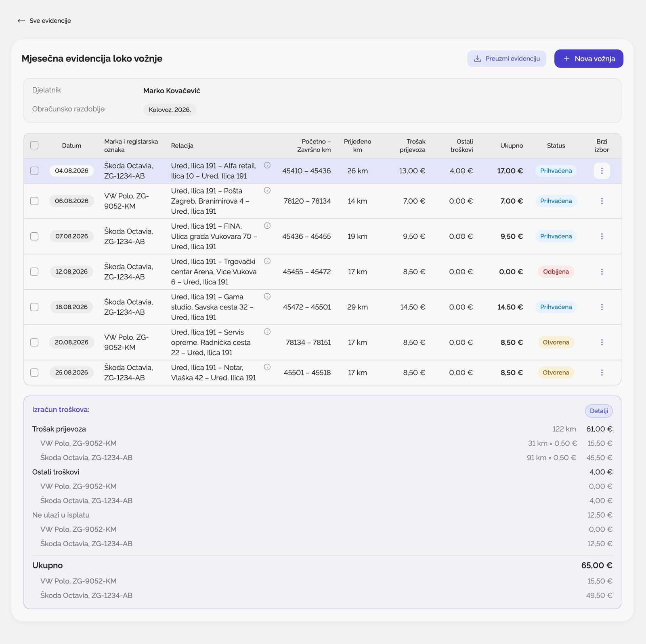Viewport: 646px width, 644px height.
Task: Add a trip with Nova vožnja button
Action: tap(589, 59)
